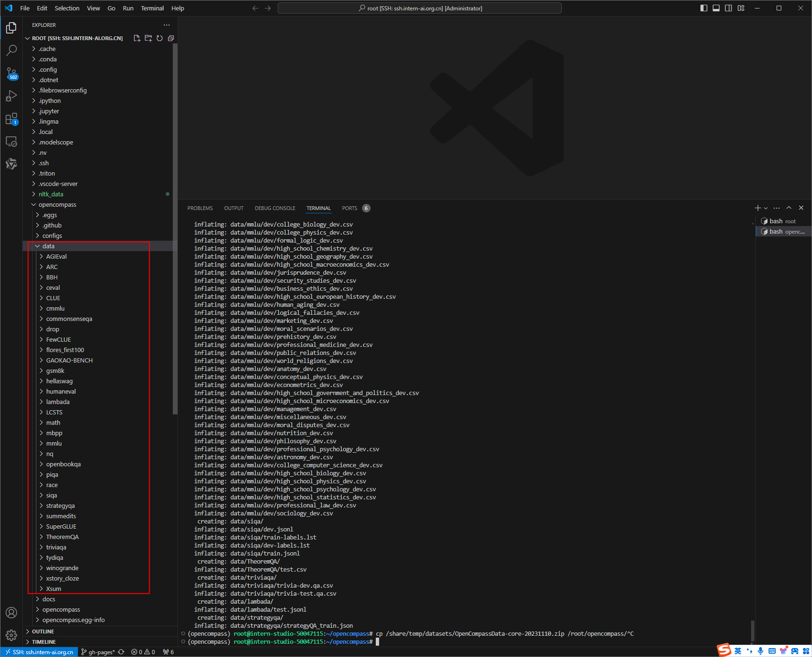Switch to the PROBLEMS tab
Viewport: 812px width, 657px height.
click(200, 208)
